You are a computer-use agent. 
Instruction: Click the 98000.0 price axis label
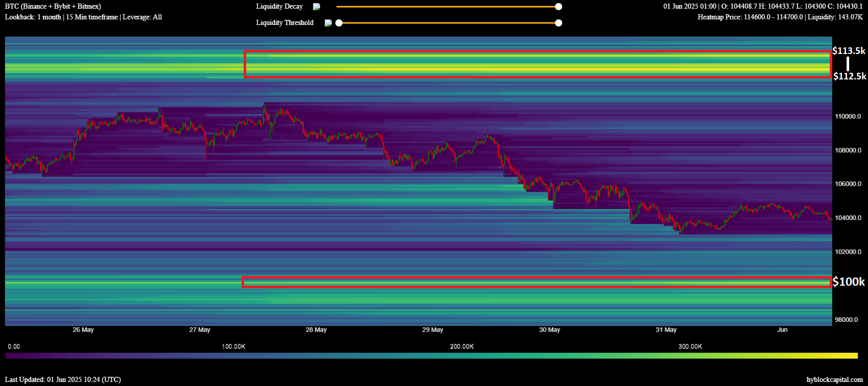[x=846, y=320]
